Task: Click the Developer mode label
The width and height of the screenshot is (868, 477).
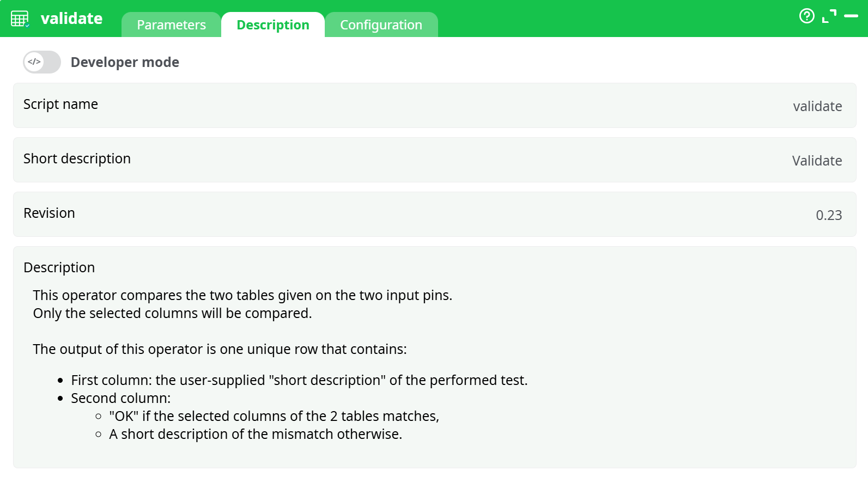Action: (125, 62)
